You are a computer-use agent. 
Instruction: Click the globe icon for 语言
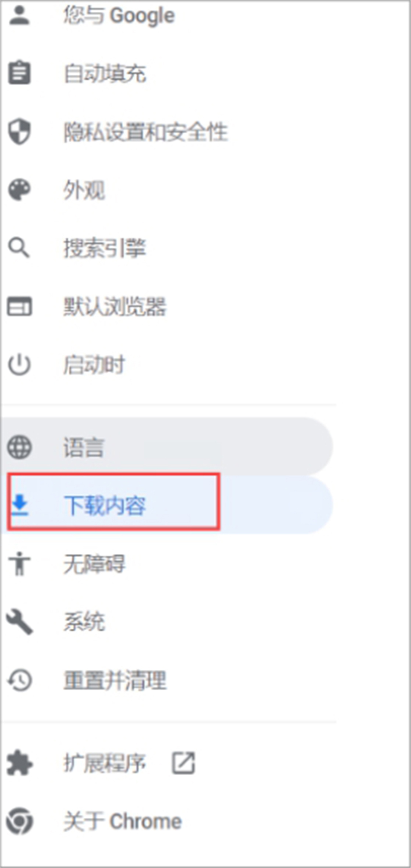19,447
